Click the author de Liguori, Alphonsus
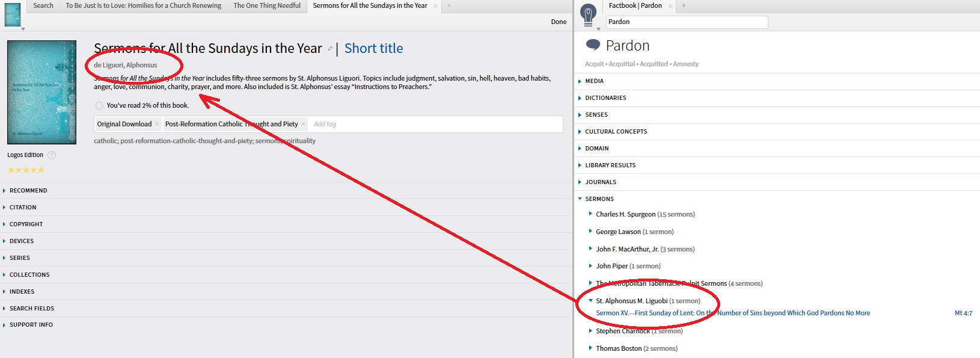 tap(125, 65)
